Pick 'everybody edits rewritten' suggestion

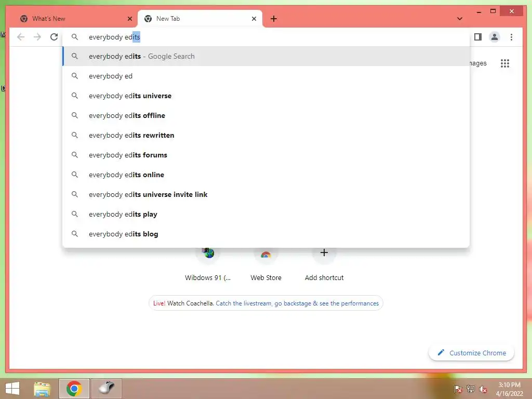266,135
